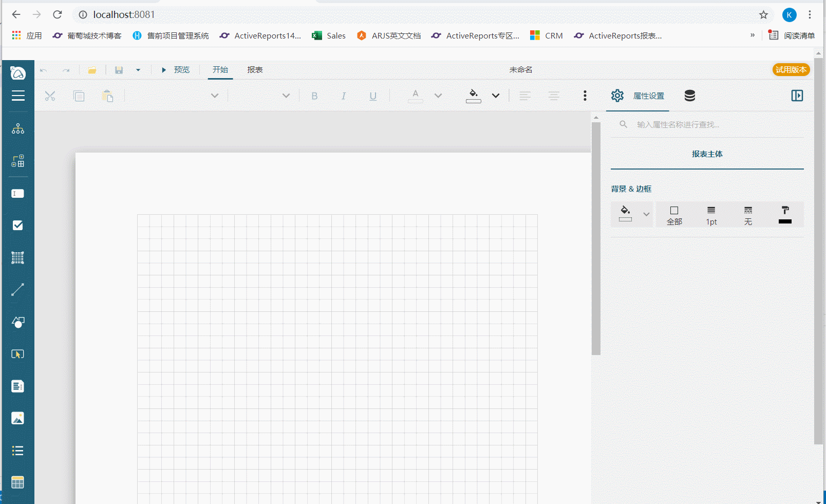The image size is (826, 504).
Task: Select the Line control in toolbox
Action: pyautogui.click(x=18, y=290)
